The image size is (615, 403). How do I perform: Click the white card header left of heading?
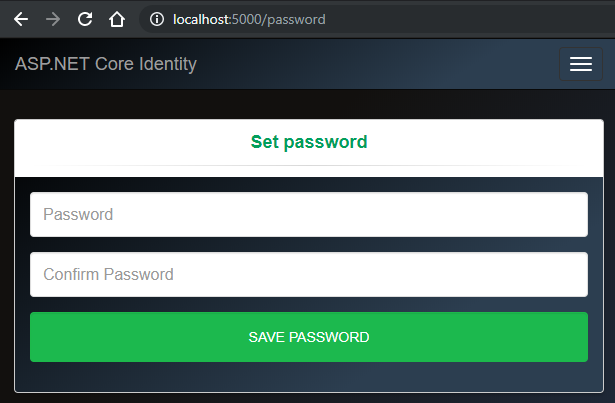point(120,142)
